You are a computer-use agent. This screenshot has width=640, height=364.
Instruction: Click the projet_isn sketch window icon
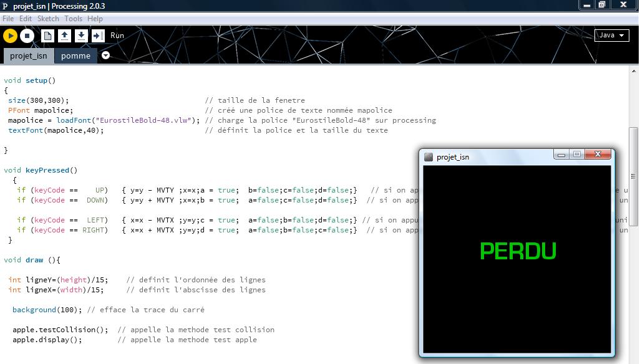(428, 157)
